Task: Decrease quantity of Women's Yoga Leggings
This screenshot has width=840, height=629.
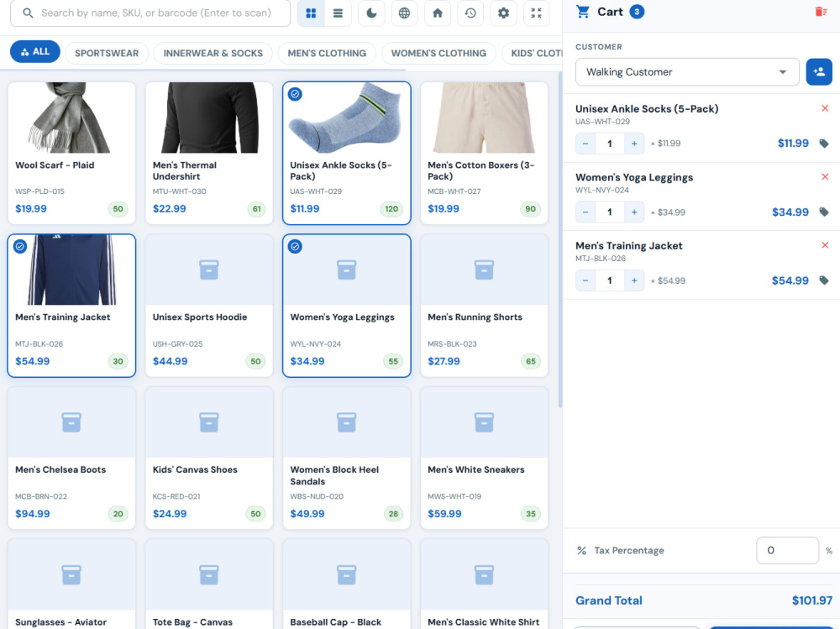Action: pyautogui.click(x=585, y=212)
